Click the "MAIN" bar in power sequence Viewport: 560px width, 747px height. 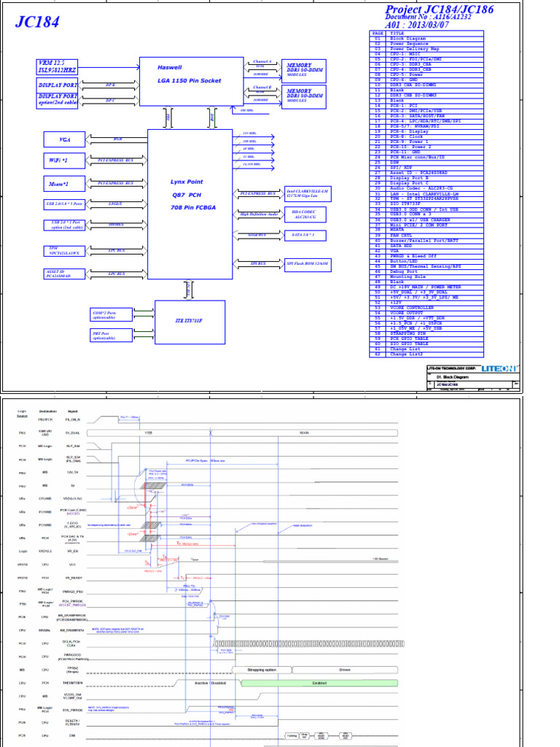[x=304, y=433]
